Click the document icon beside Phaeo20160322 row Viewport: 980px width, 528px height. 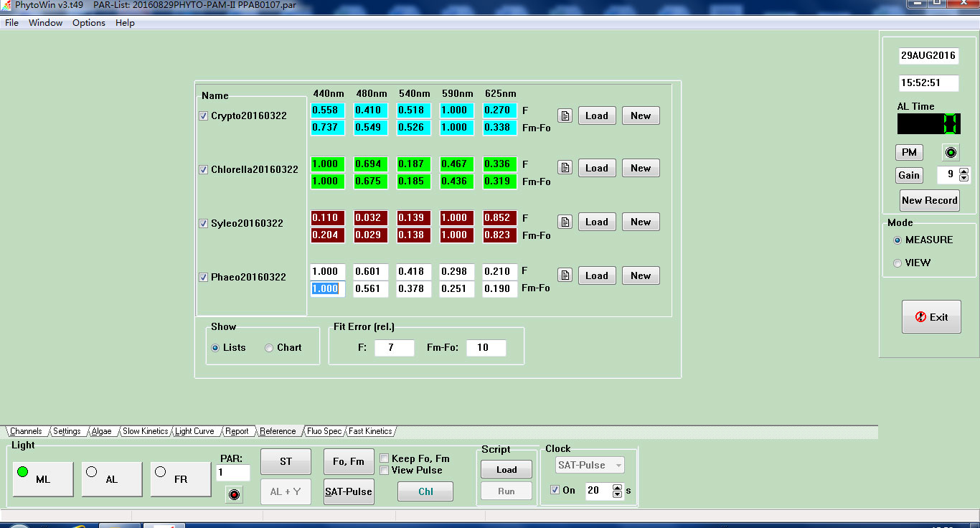pyautogui.click(x=565, y=276)
